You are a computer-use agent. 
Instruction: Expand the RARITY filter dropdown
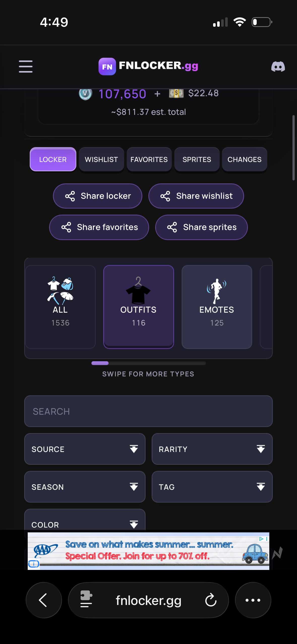pyautogui.click(x=212, y=449)
